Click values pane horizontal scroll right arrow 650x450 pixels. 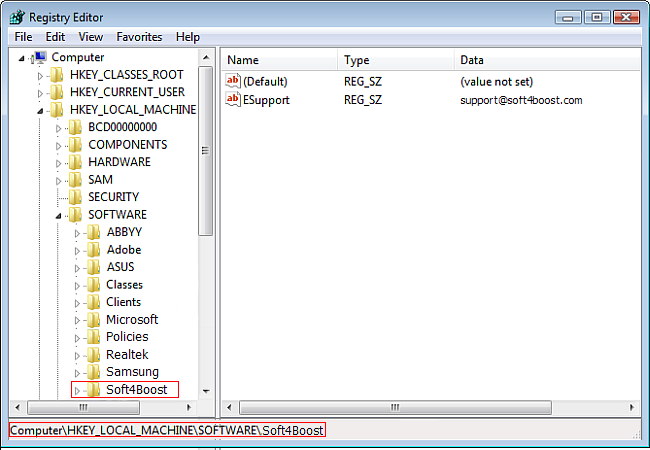(632, 408)
